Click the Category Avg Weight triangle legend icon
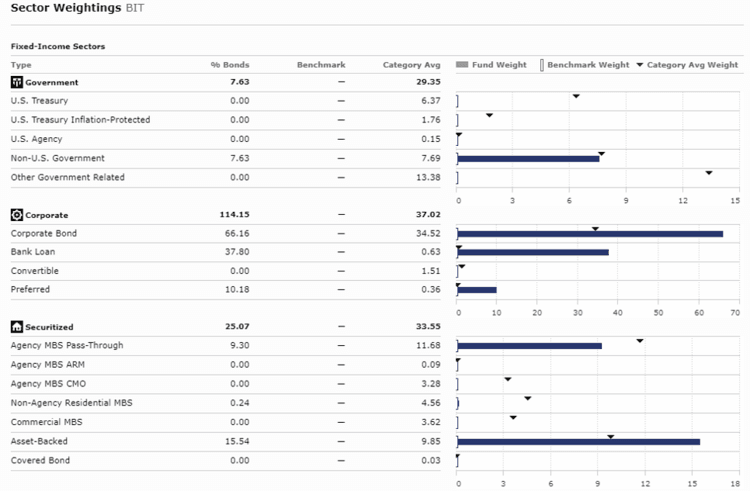This screenshot has height=491, width=750. (x=640, y=65)
